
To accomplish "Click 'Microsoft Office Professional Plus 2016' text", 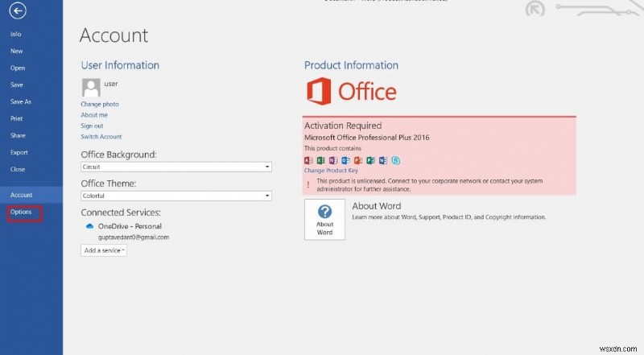I will [x=367, y=138].
